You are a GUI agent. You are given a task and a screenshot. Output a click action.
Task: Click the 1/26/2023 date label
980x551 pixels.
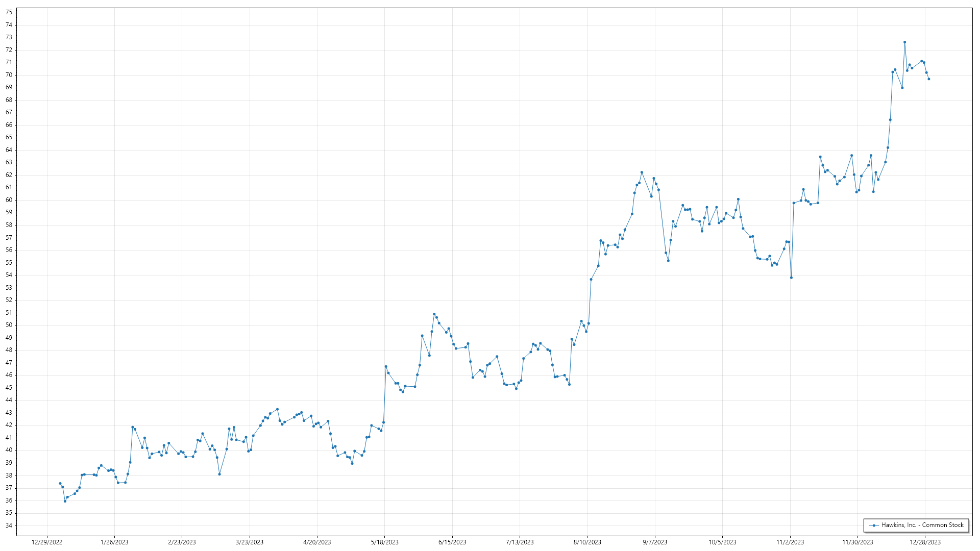coord(114,542)
